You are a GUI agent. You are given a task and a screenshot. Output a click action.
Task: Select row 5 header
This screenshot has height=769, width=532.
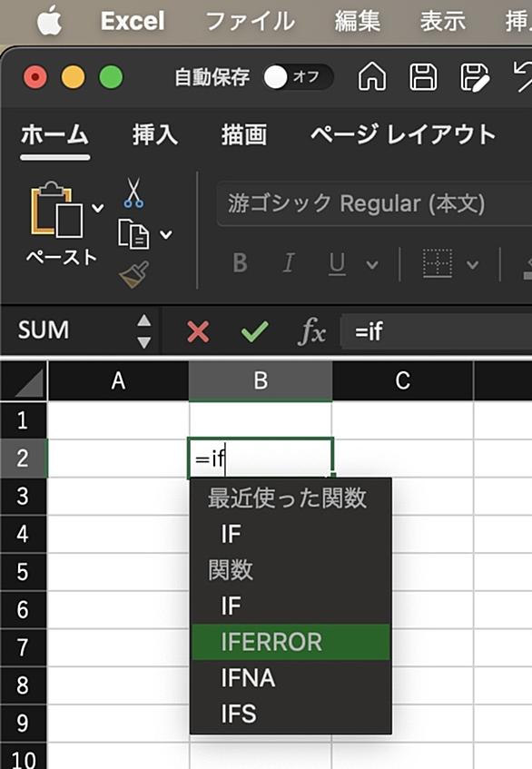(23, 572)
